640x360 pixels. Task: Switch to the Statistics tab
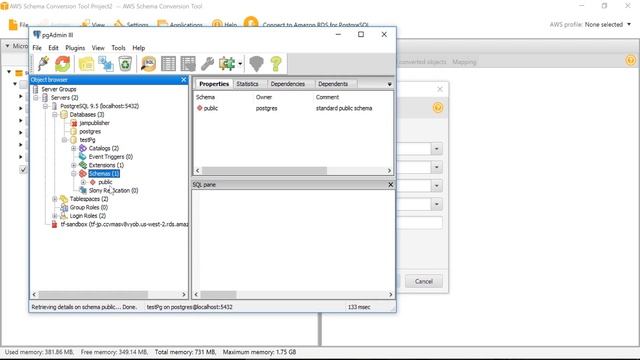pyautogui.click(x=247, y=84)
